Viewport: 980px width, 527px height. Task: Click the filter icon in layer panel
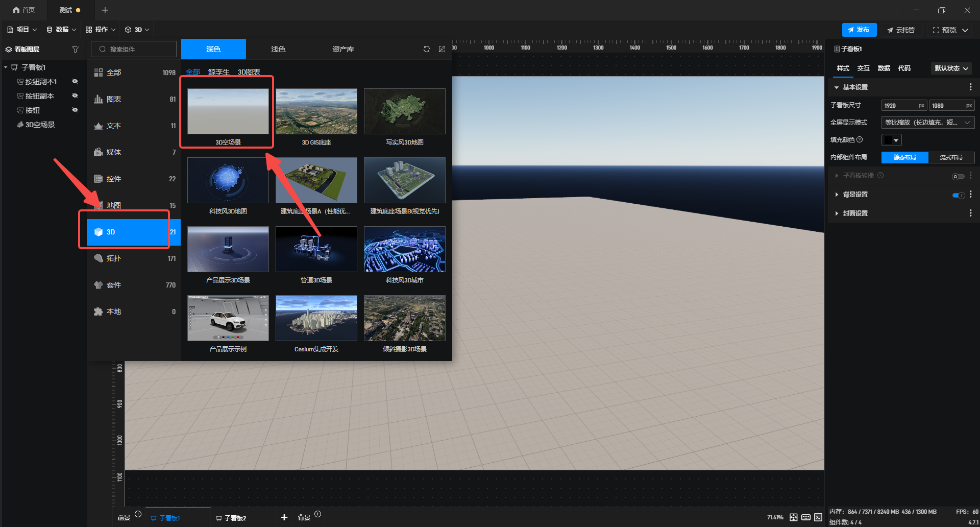tap(76, 50)
